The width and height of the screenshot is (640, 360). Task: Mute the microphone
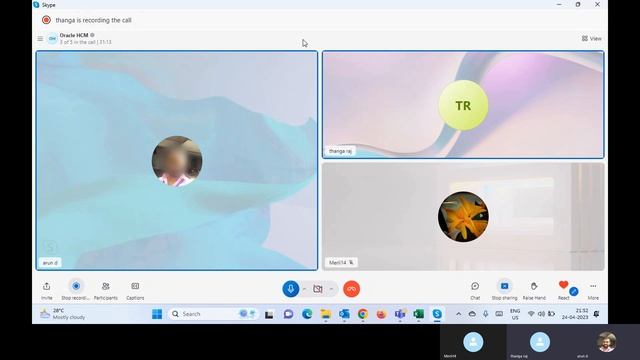coord(291,289)
